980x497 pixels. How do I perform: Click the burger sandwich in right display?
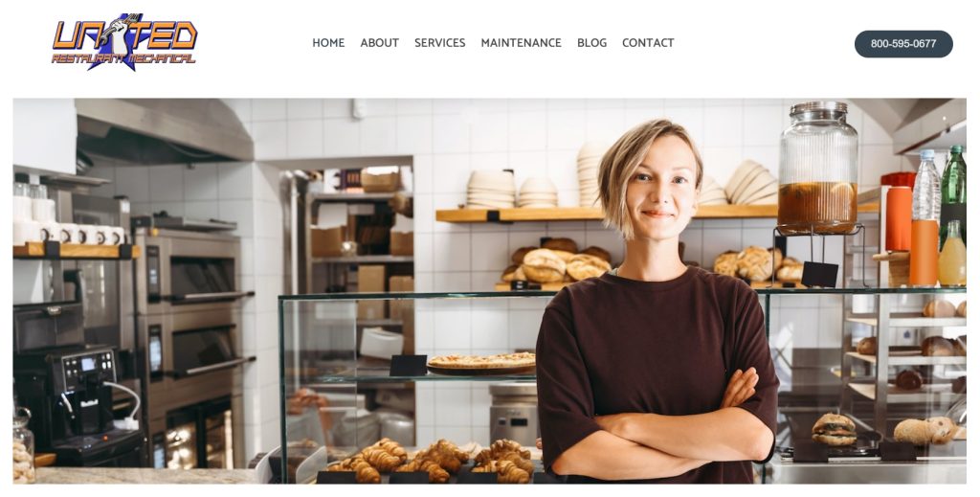pos(834,429)
